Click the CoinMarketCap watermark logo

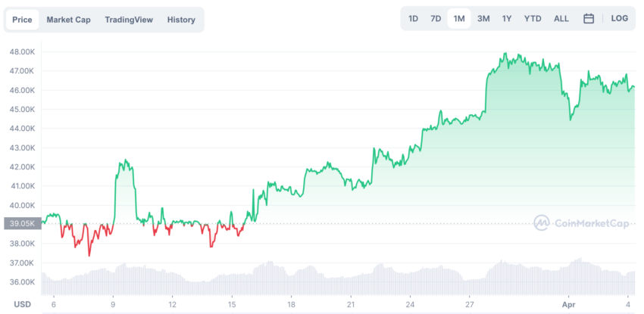[583, 222]
